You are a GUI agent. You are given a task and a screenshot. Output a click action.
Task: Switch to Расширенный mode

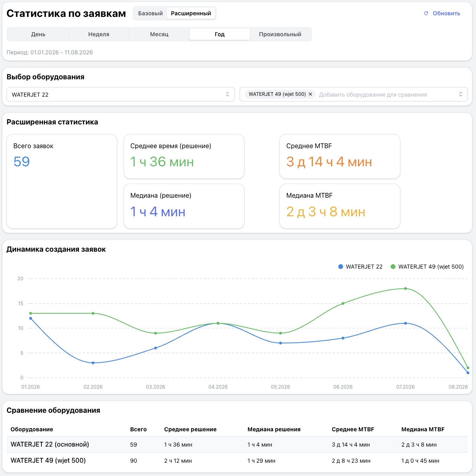(x=190, y=13)
